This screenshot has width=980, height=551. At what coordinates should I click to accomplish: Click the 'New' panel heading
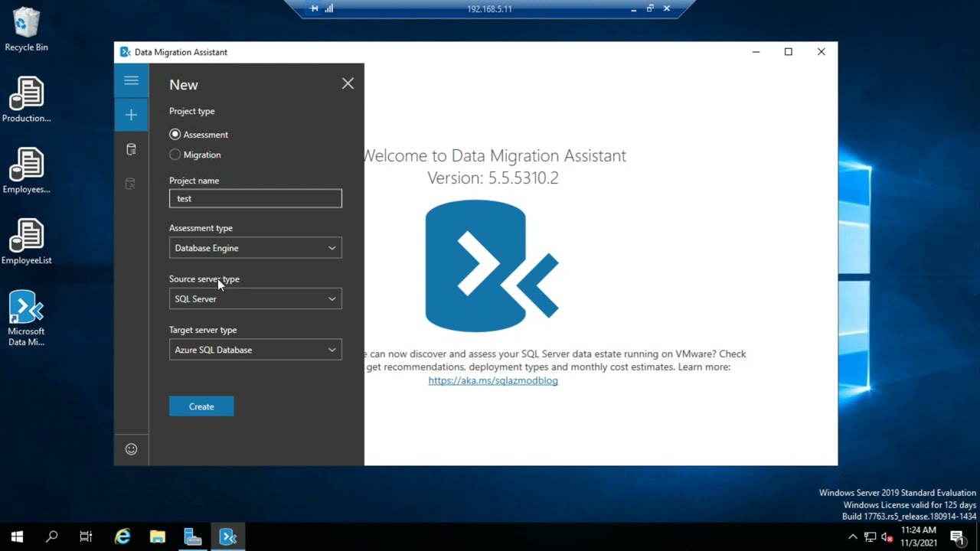click(184, 85)
